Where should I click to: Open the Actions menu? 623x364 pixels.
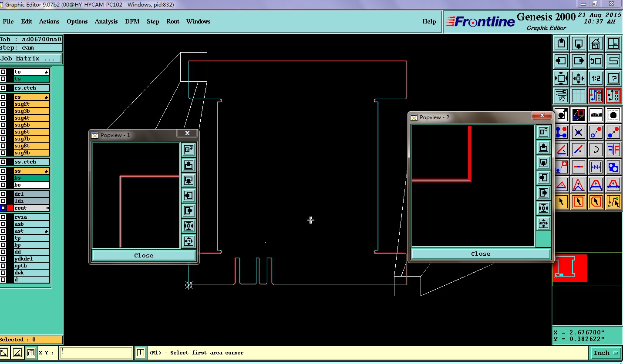point(49,21)
